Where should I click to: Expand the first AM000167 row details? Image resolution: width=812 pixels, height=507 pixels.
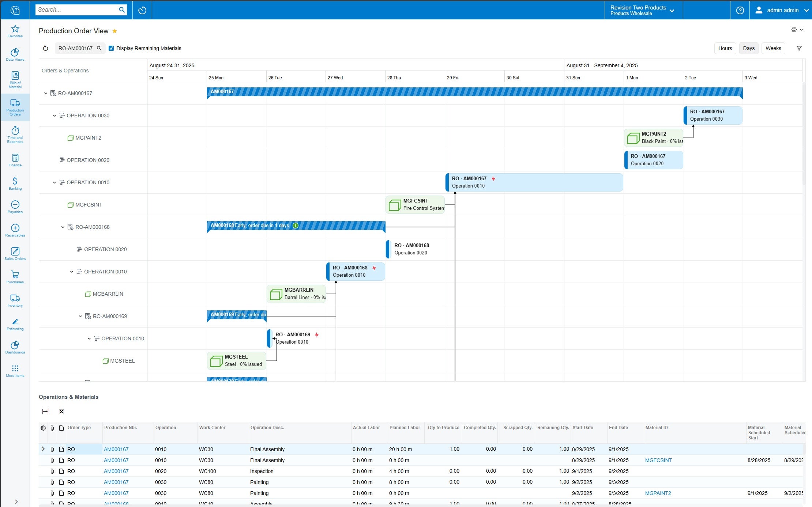pos(43,449)
